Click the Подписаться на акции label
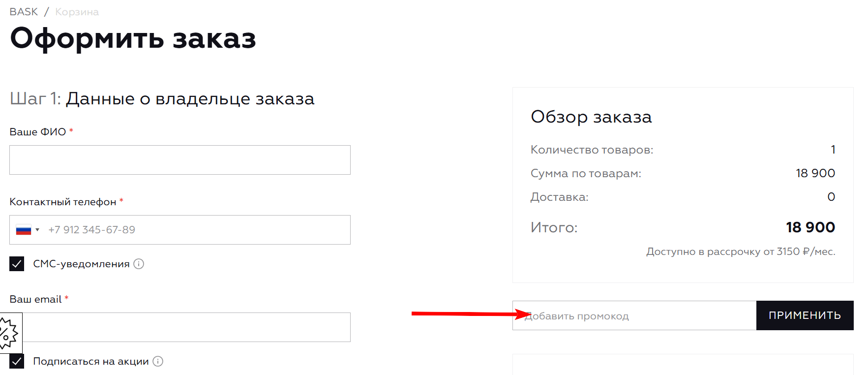This screenshot has width=868, height=375. point(91,361)
